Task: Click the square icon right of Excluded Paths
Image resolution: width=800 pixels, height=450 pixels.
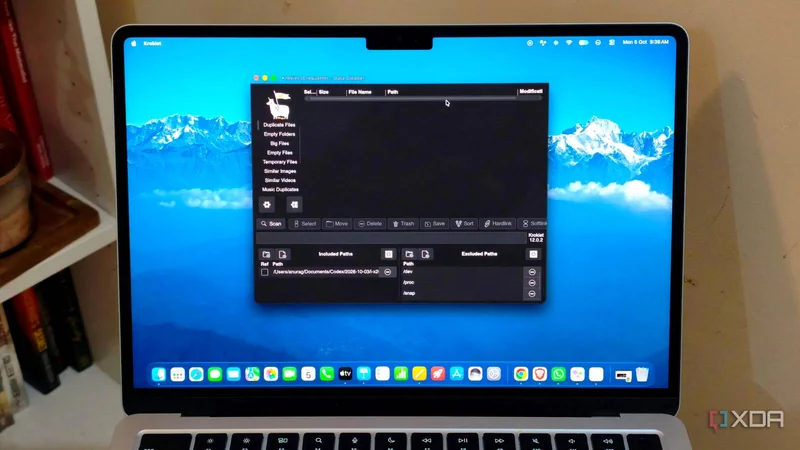Action: click(533, 254)
